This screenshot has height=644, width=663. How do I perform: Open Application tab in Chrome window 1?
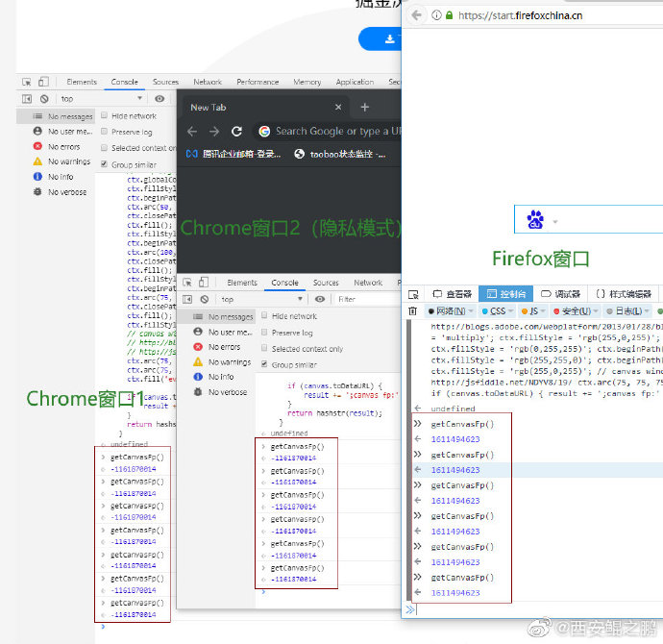pyautogui.click(x=355, y=82)
